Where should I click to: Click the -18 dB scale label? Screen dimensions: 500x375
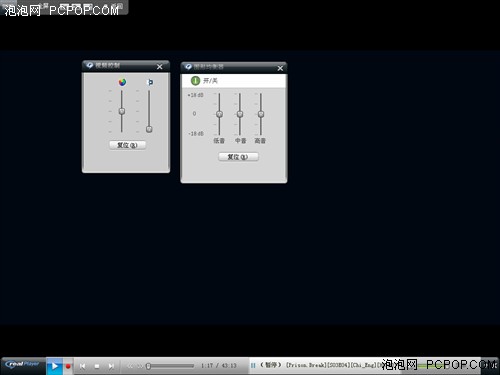click(x=196, y=134)
